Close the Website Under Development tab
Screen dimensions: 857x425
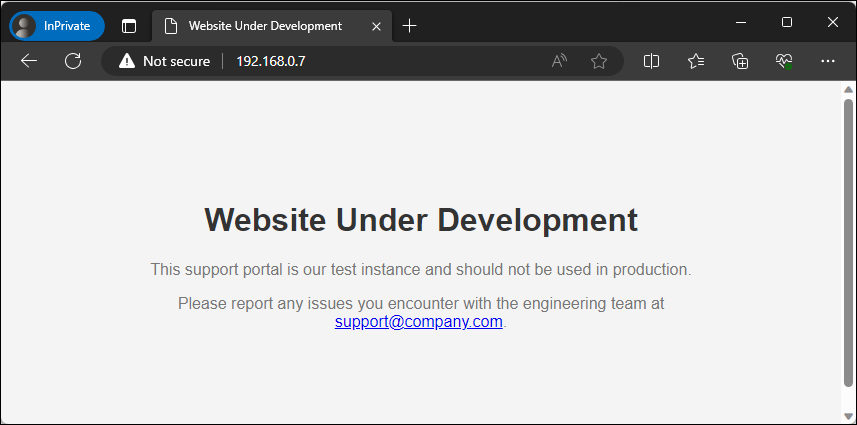pyautogui.click(x=376, y=26)
